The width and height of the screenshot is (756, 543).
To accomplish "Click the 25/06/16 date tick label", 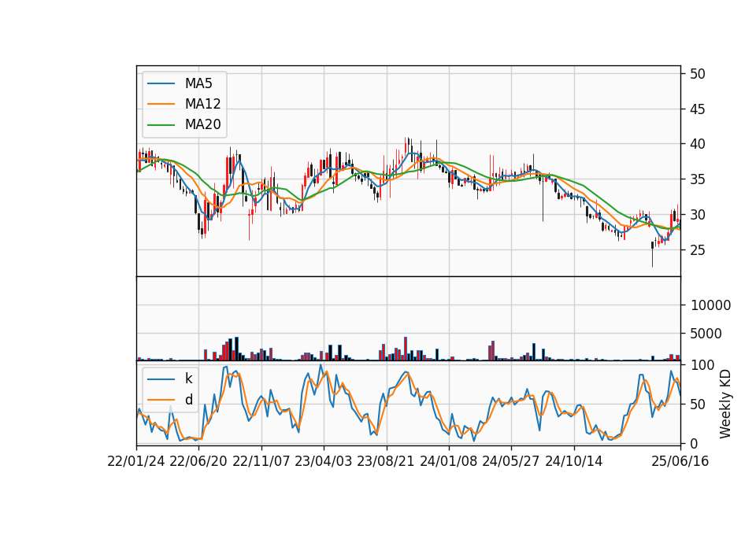I will [x=680, y=461].
